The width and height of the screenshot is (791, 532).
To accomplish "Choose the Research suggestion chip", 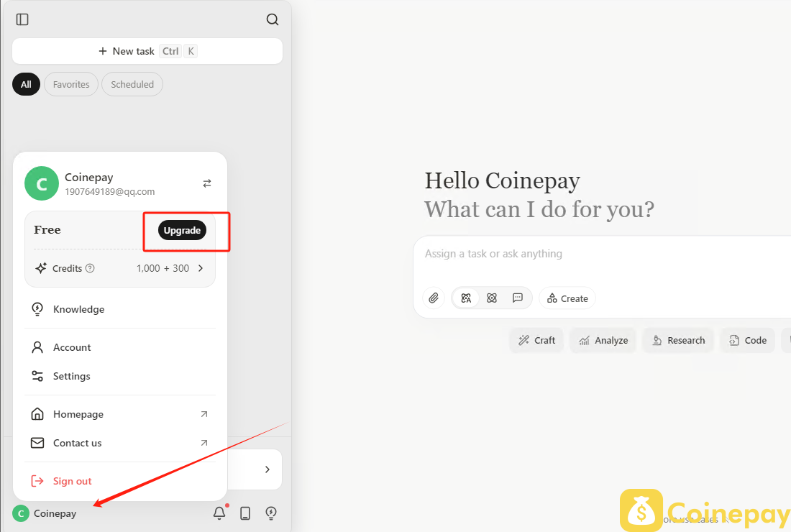I will pyautogui.click(x=679, y=340).
